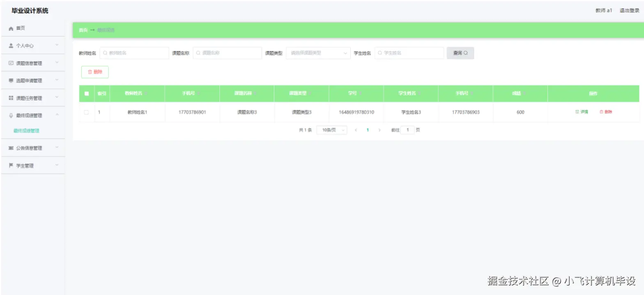Focus the 教师姓名 search field

(x=134, y=53)
